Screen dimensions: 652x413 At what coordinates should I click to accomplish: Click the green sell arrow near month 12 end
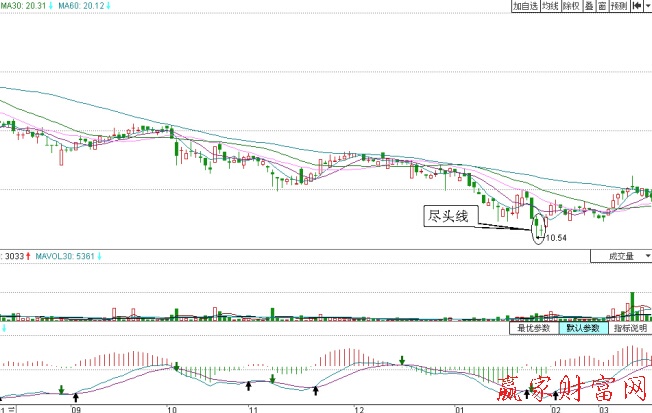point(402,359)
